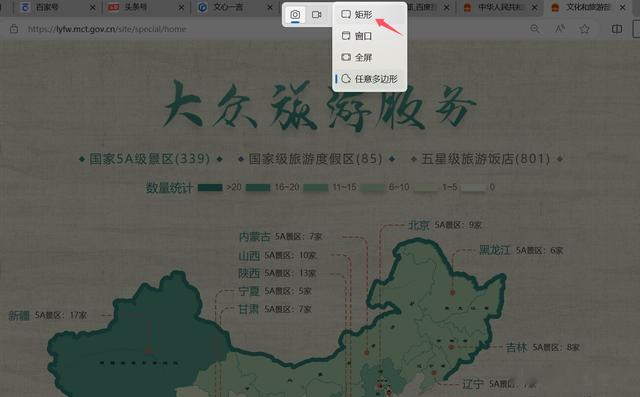Open 五星级旅游饭店(801) category
Viewport: 640px width, 397px height.
486,159
